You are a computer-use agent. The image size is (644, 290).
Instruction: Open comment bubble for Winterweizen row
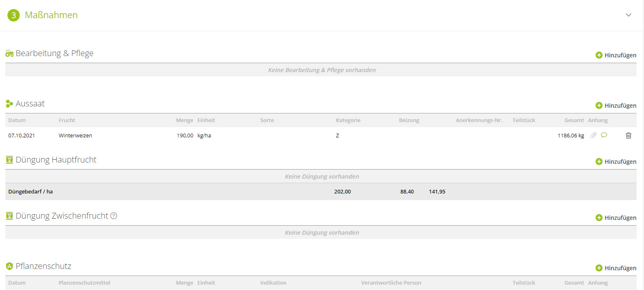point(604,135)
